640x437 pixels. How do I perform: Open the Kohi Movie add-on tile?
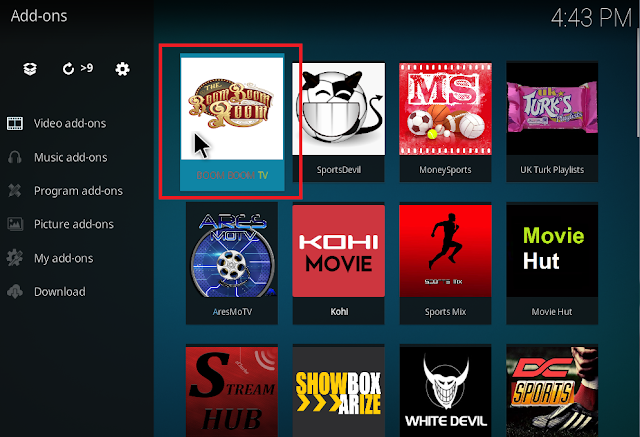pyautogui.click(x=338, y=251)
